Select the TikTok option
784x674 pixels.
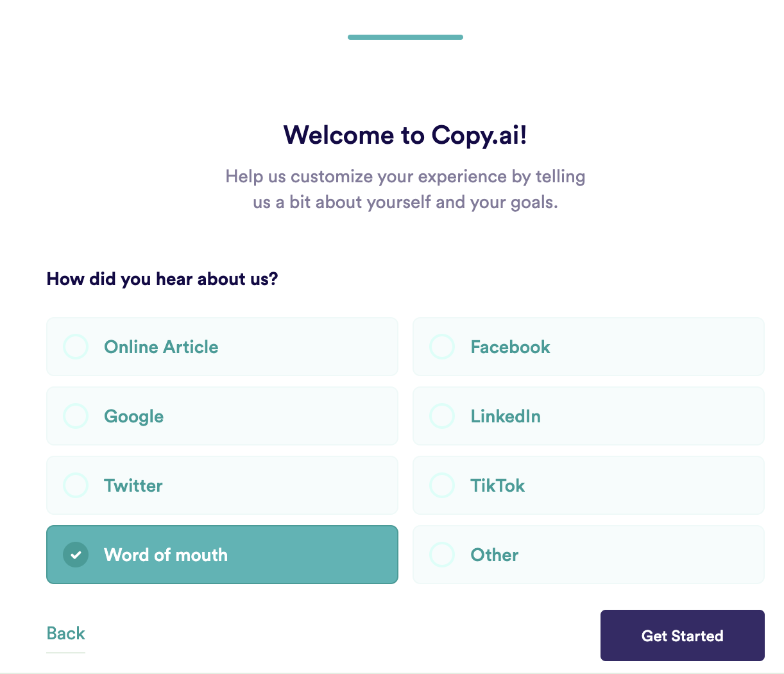(588, 485)
